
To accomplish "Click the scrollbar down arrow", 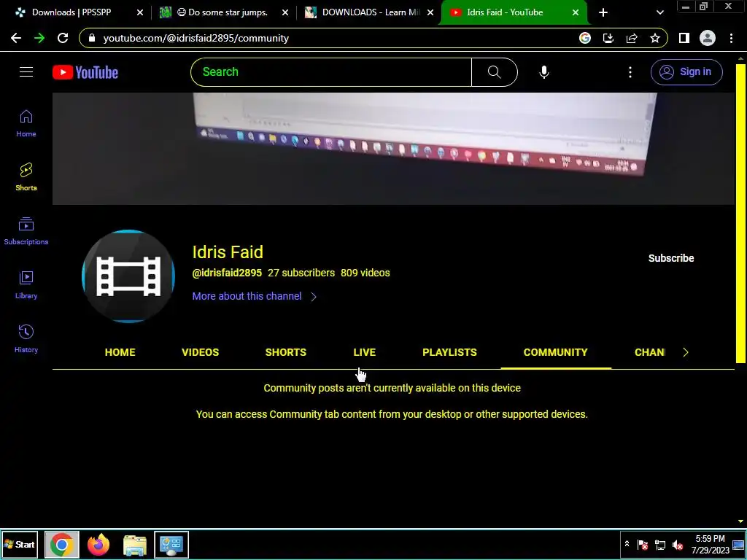I will click(740, 521).
